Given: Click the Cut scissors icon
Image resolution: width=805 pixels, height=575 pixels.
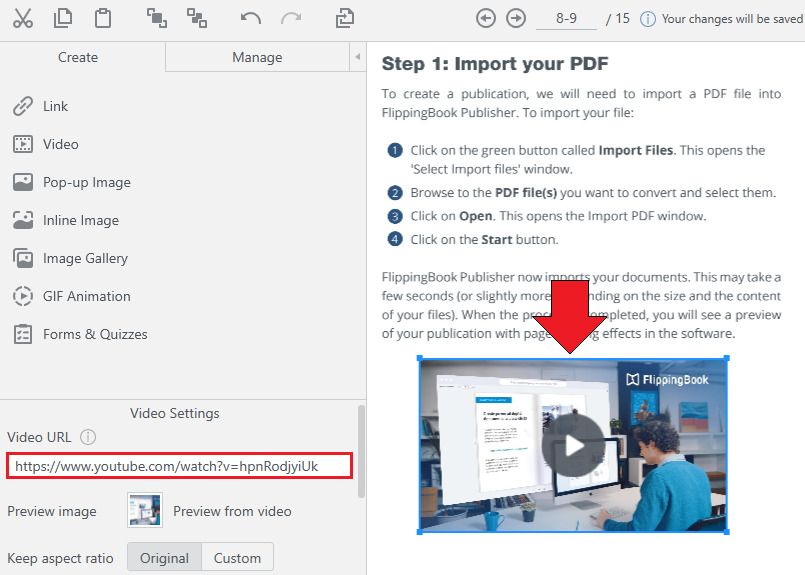Looking at the screenshot, I should pos(23,18).
